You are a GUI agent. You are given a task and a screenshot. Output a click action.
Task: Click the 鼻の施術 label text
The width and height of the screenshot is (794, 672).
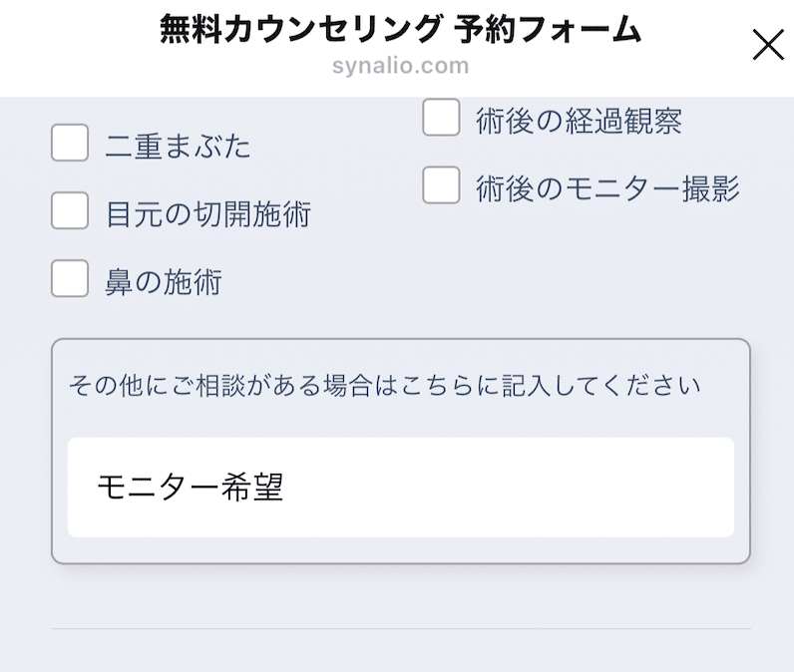[x=164, y=282]
